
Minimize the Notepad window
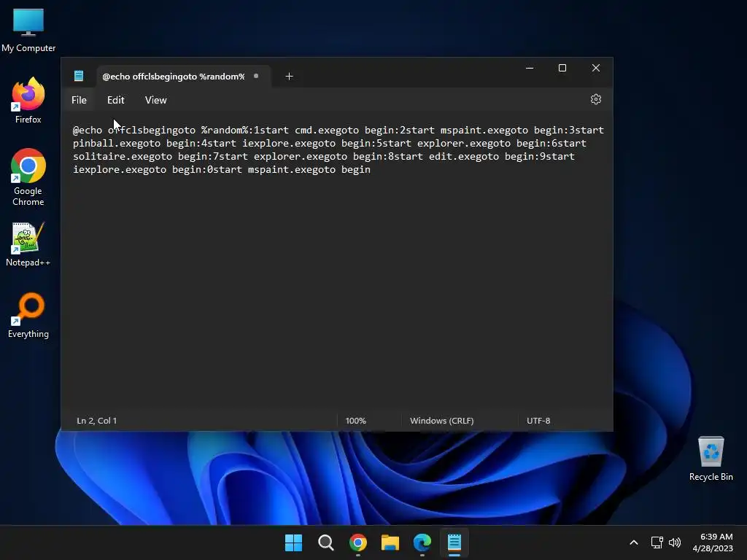coord(530,68)
